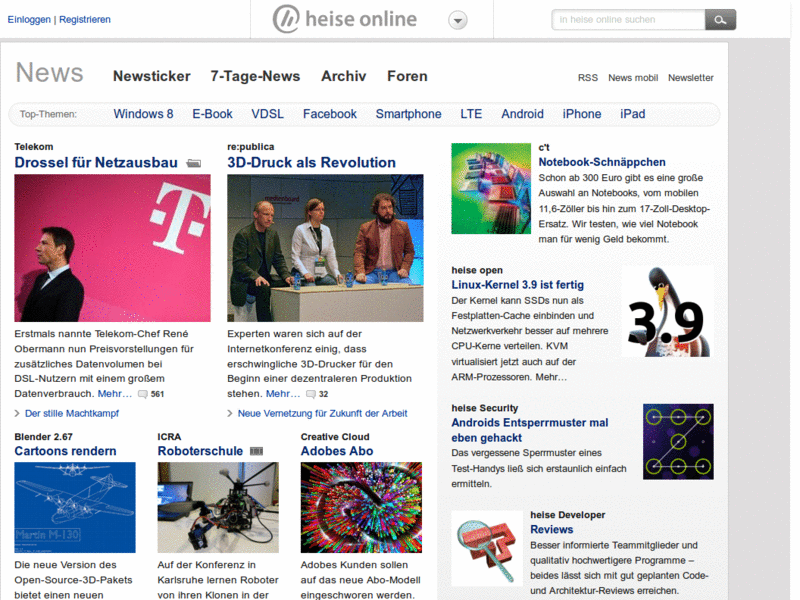Image resolution: width=800 pixels, height=600 pixels.
Task: Select the LTE top topic
Action: point(471,114)
